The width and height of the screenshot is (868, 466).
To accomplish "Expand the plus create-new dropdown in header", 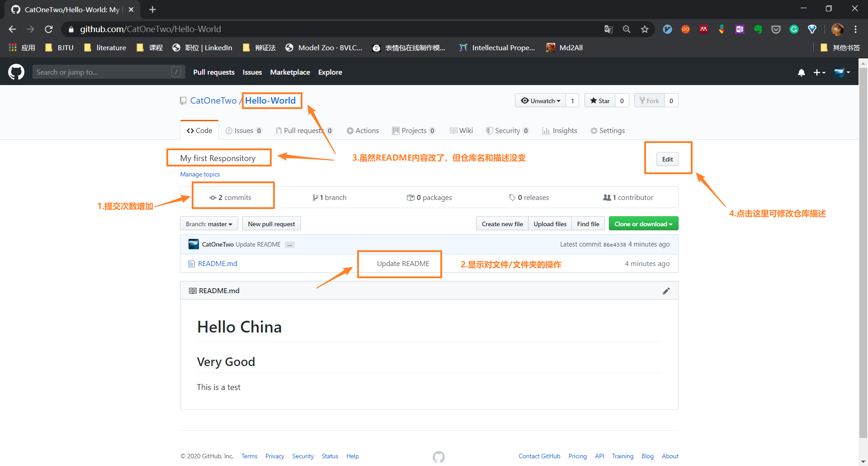I will 819,72.
